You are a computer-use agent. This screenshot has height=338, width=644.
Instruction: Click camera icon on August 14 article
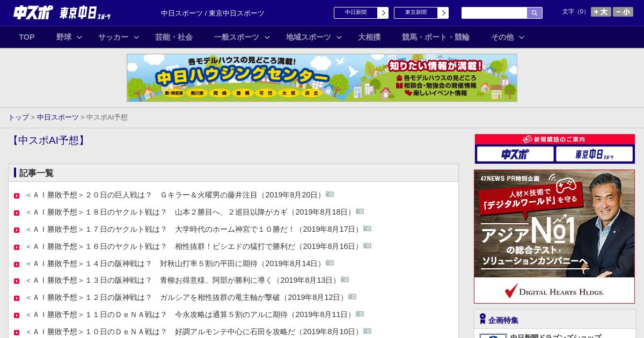point(330,263)
